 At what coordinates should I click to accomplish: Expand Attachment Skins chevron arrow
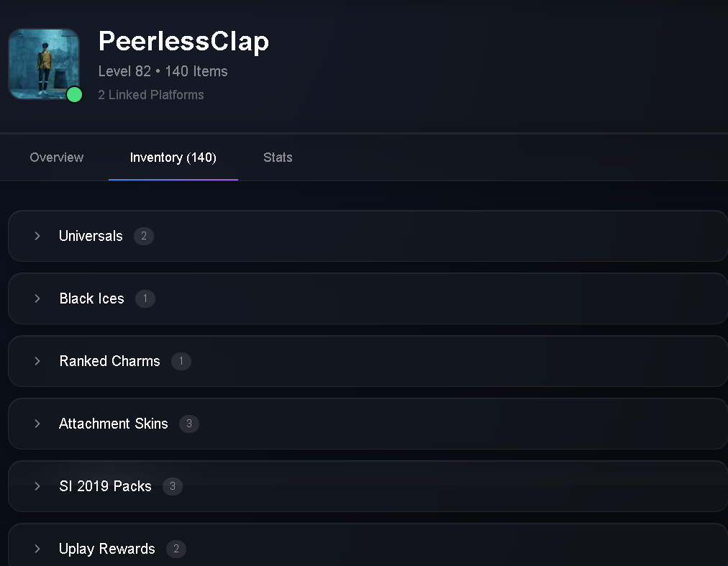point(37,424)
